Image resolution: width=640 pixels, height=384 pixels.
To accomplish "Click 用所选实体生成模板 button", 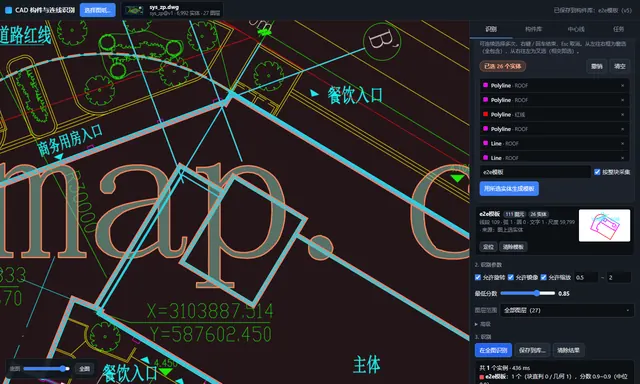I will click(509, 189).
